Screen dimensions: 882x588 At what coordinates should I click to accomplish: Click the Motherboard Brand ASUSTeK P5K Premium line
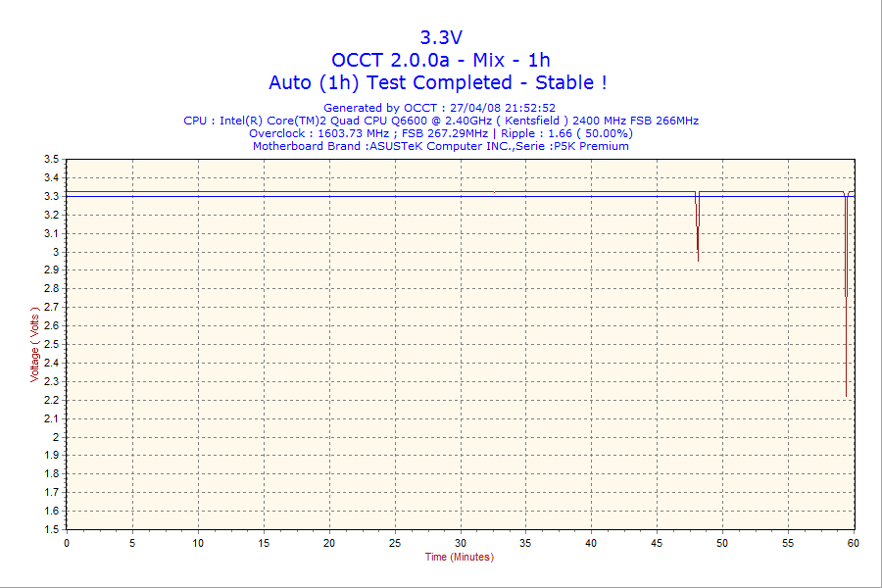[440, 146]
